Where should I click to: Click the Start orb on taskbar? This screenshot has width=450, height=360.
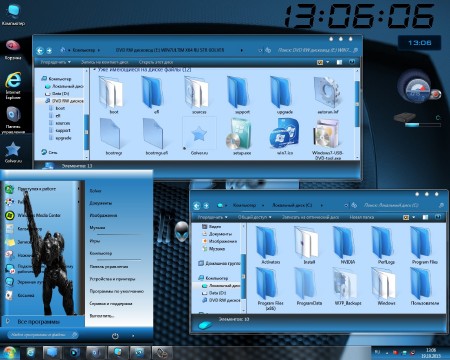click(9, 353)
